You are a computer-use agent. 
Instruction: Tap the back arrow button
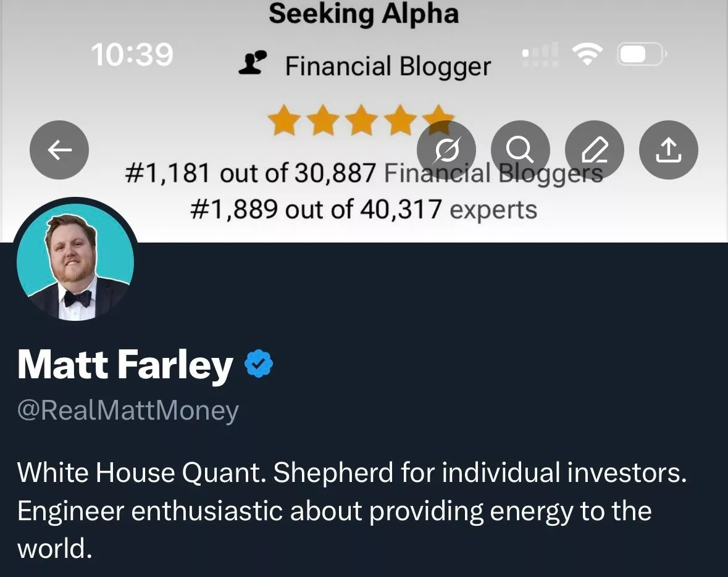(x=59, y=150)
